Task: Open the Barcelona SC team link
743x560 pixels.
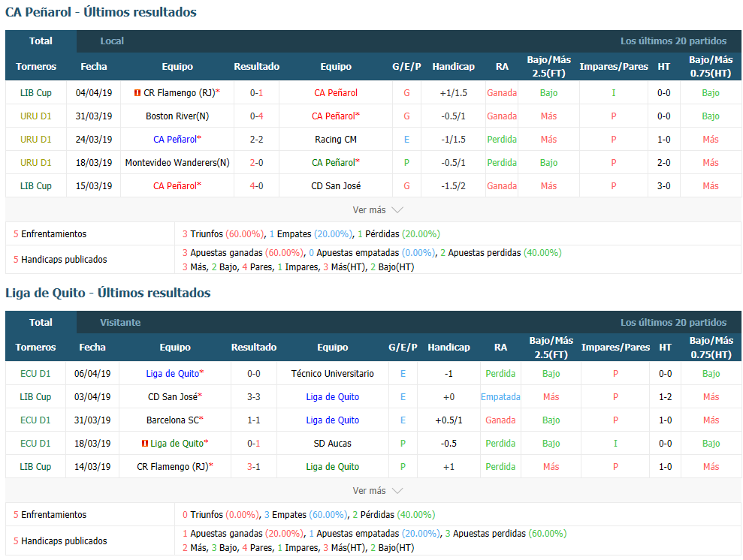Action: [173, 420]
